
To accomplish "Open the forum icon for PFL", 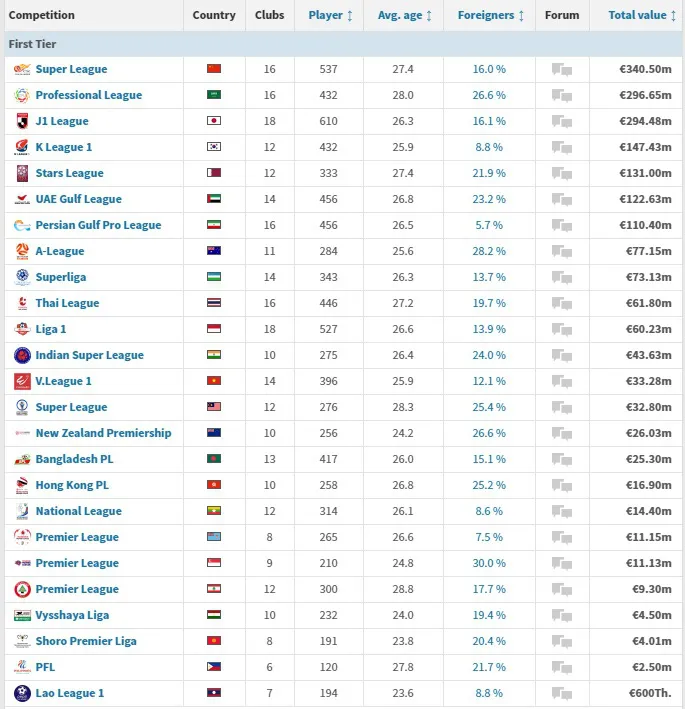I will [x=562, y=667].
